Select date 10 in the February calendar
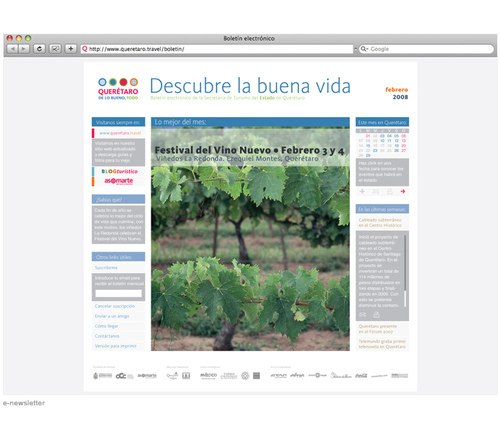Screen dimensions: 500x430 click(x=382, y=141)
